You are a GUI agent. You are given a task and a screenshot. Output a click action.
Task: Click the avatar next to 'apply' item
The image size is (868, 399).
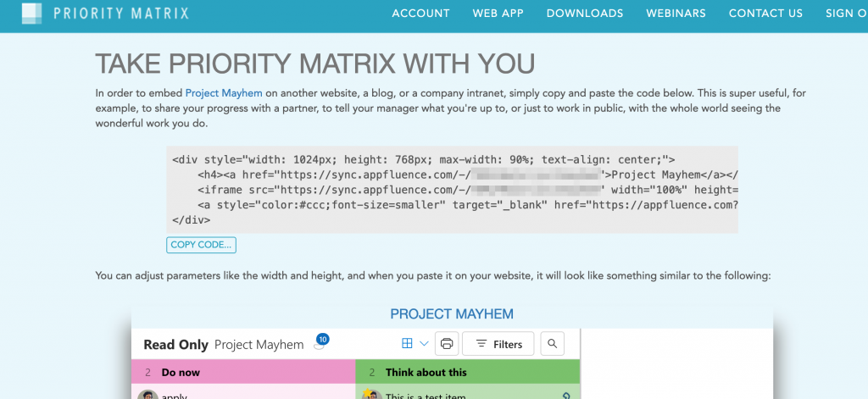coord(147,395)
